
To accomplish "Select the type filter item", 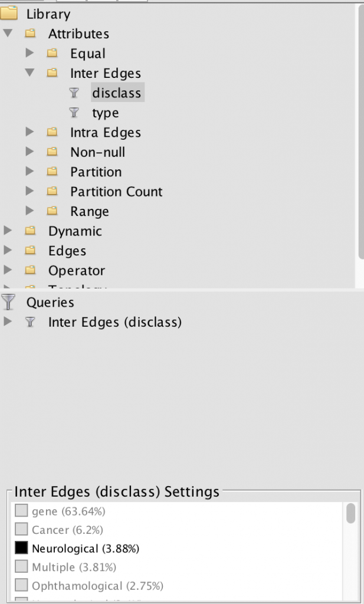I will pyautogui.click(x=105, y=113).
